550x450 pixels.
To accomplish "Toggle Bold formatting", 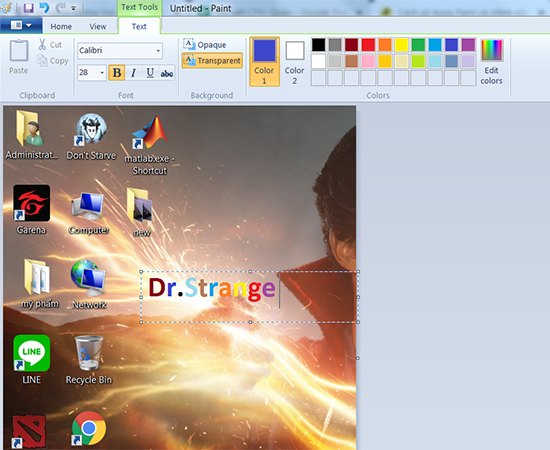I will click(x=117, y=73).
